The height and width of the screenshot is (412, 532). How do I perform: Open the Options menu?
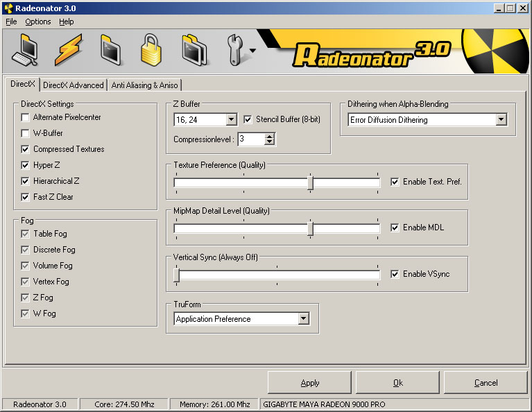[x=38, y=22]
